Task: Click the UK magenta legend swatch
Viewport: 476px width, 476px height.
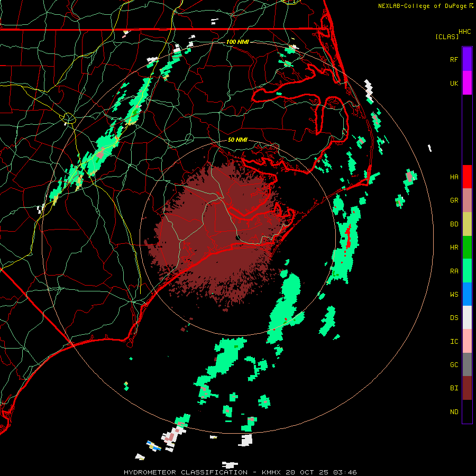Action: coord(467,83)
